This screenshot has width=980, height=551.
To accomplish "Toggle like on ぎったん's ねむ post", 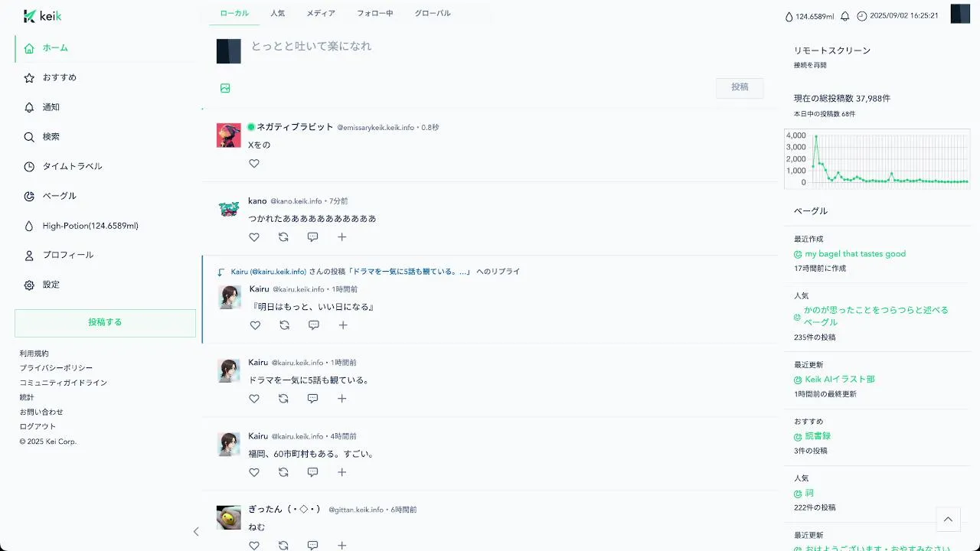I will click(x=254, y=546).
